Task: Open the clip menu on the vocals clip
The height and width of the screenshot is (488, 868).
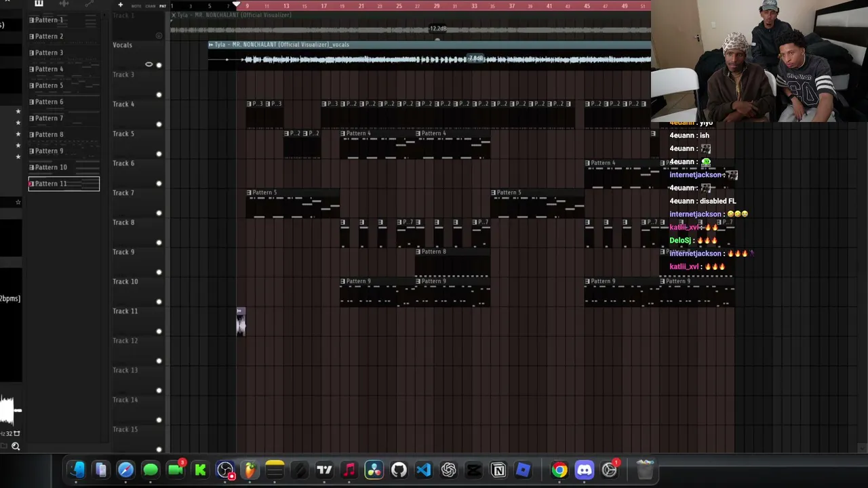Action: (211, 45)
